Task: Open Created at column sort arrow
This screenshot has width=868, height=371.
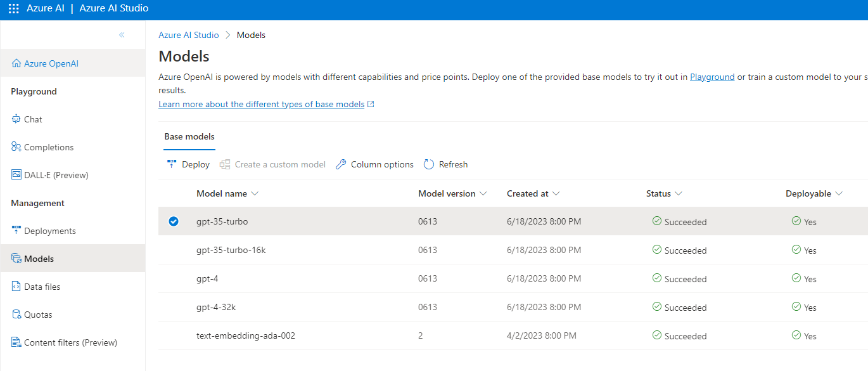Action: click(556, 193)
